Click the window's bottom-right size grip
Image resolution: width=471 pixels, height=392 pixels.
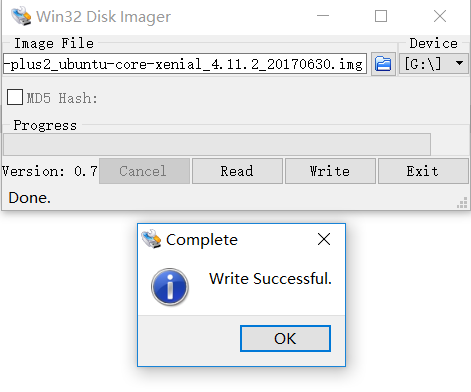pos(462,203)
